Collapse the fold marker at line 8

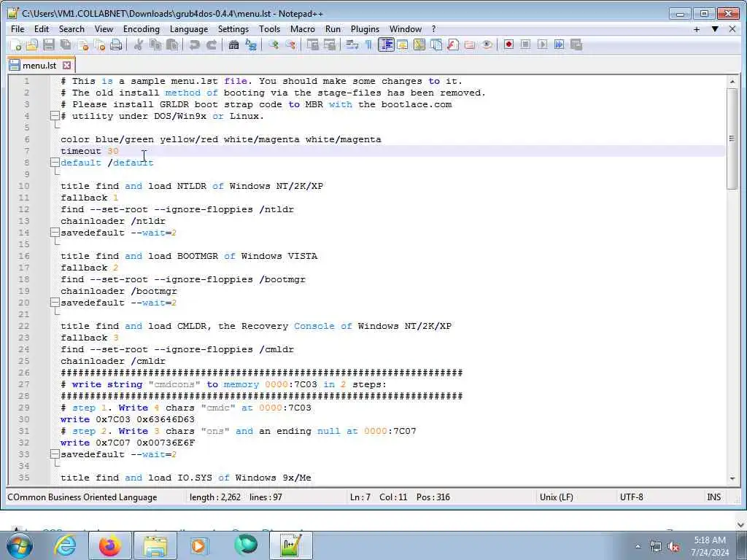55,163
